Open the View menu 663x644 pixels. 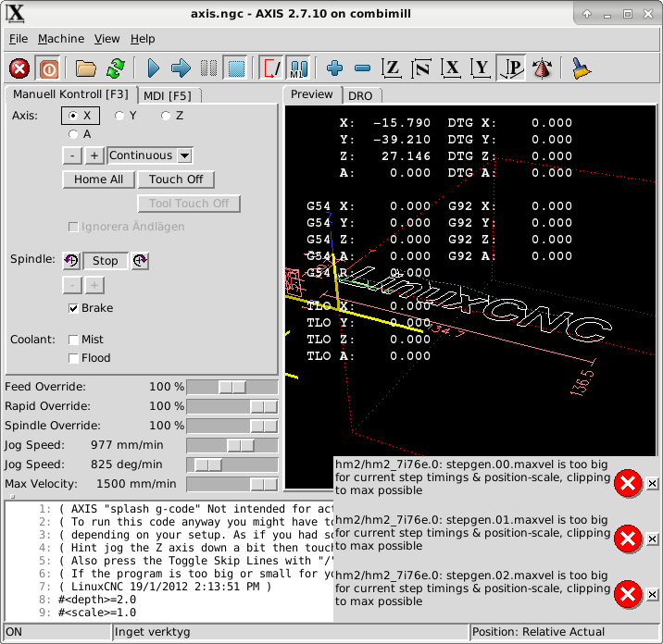coord(107,39)
